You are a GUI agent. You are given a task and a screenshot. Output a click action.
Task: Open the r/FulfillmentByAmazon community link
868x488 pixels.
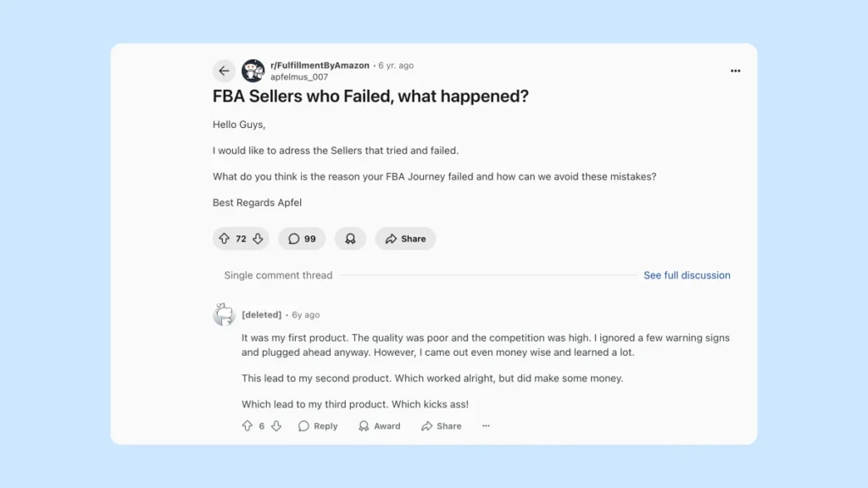[320, 65]
